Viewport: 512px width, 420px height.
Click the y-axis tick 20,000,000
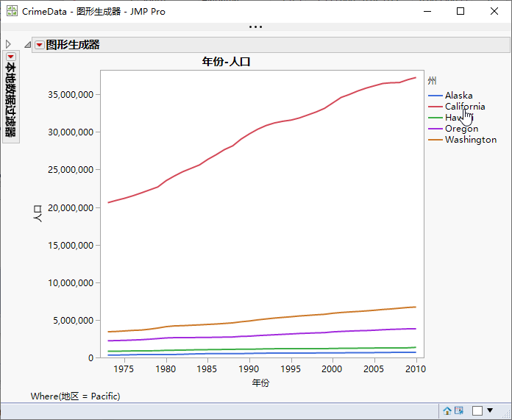click(x=71, y=207)
